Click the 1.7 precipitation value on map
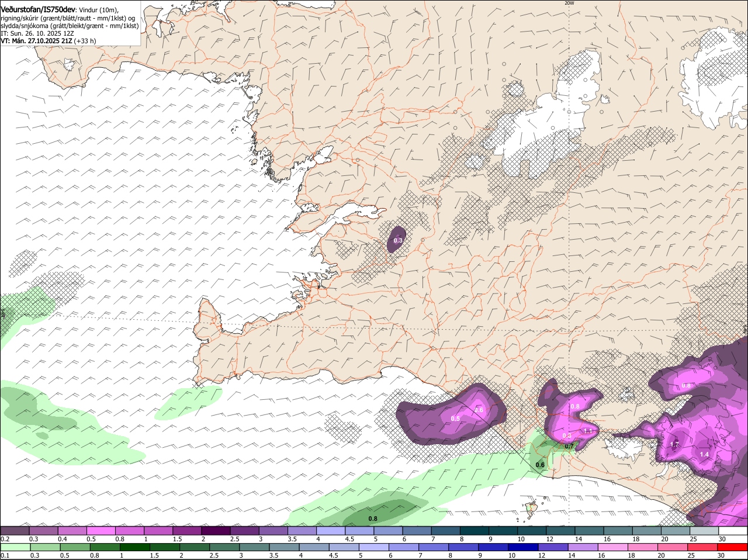The height and width of the screenshot is (560, 748). (x=675, y=444)
